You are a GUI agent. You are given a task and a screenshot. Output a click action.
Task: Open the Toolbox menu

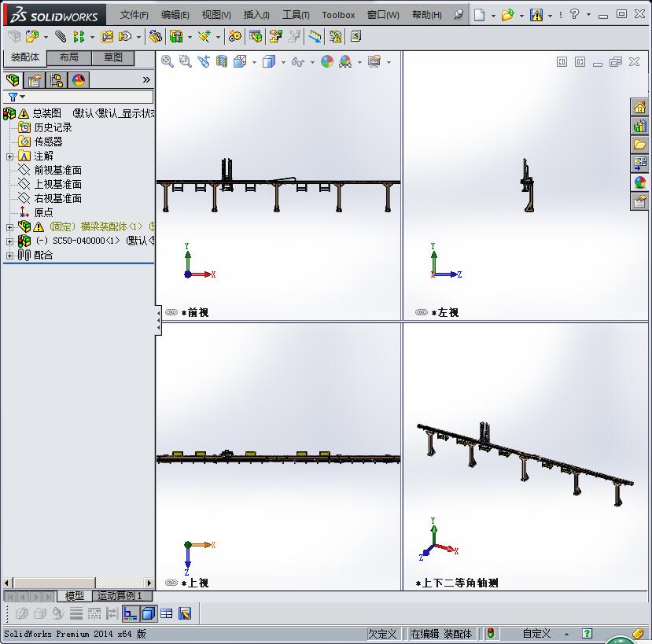tap(338, 15)
